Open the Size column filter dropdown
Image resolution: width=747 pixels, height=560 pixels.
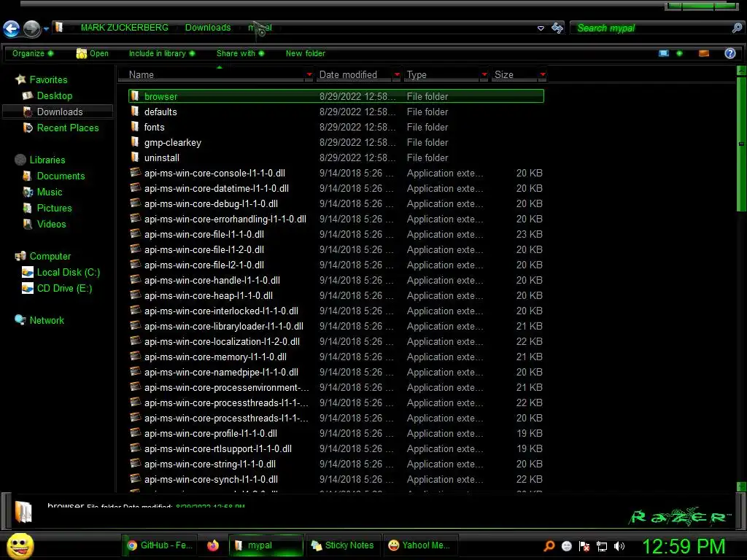point(543,75)
